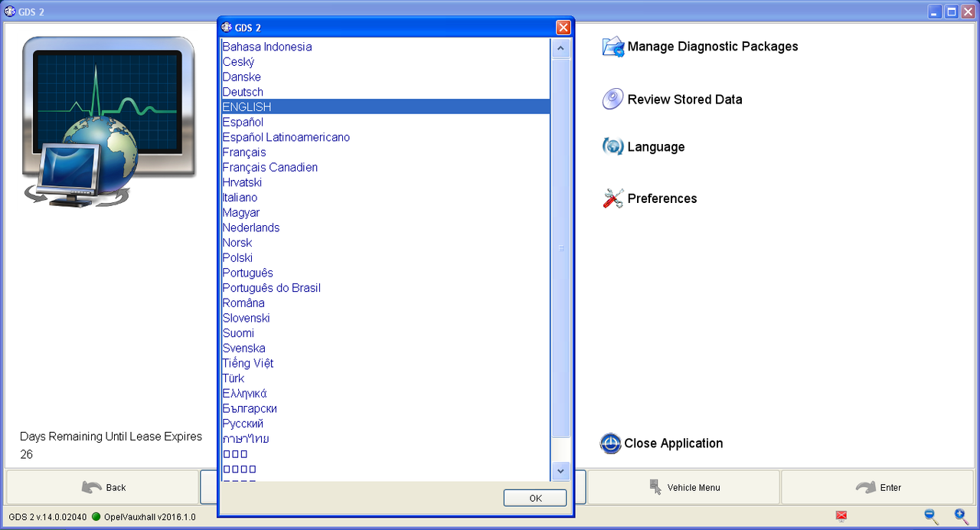
Task: Click the Close Application label
Action: tap(674, 443)
